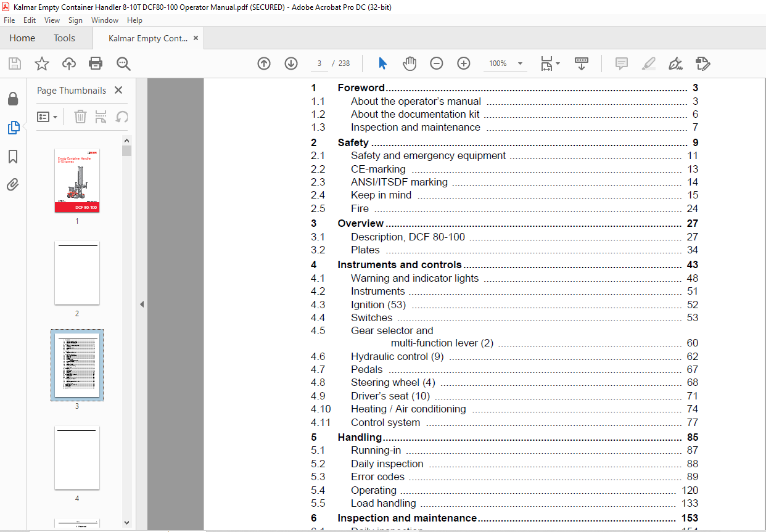Select page 4 thumbnail
Screen dimensions: 766x532
[x=77, y=457]
